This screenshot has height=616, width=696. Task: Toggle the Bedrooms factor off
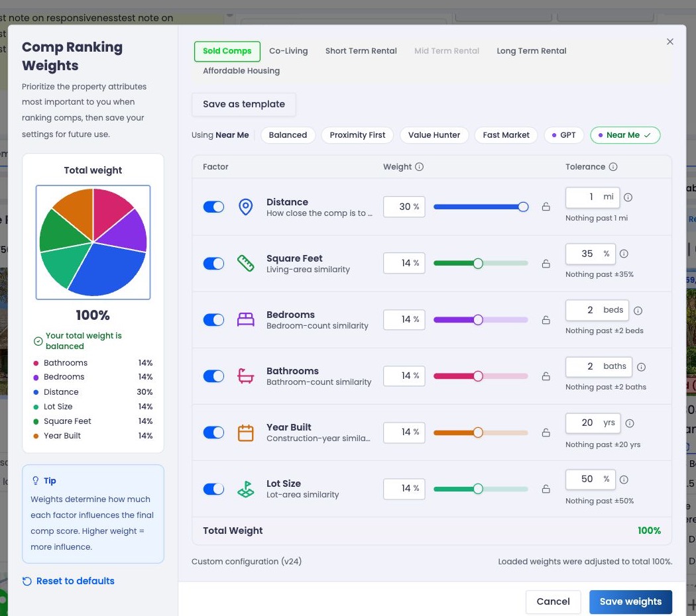click(x=213, y=320)
